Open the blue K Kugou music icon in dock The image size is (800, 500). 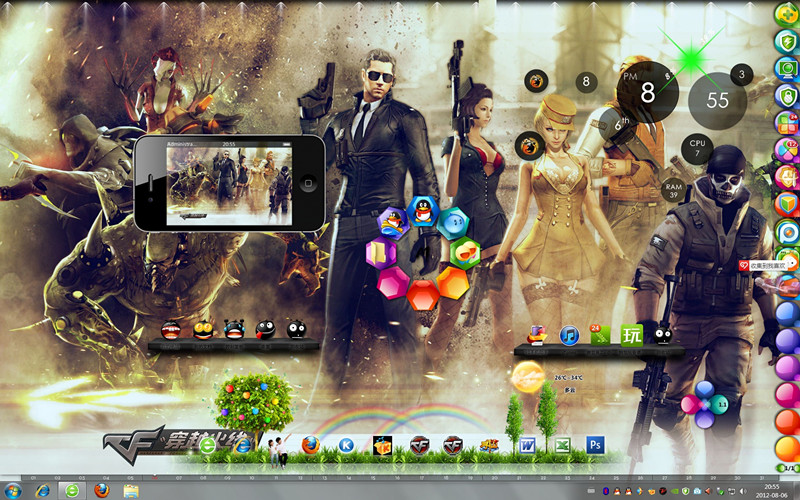pyautogui.click(x=346, y=445)
